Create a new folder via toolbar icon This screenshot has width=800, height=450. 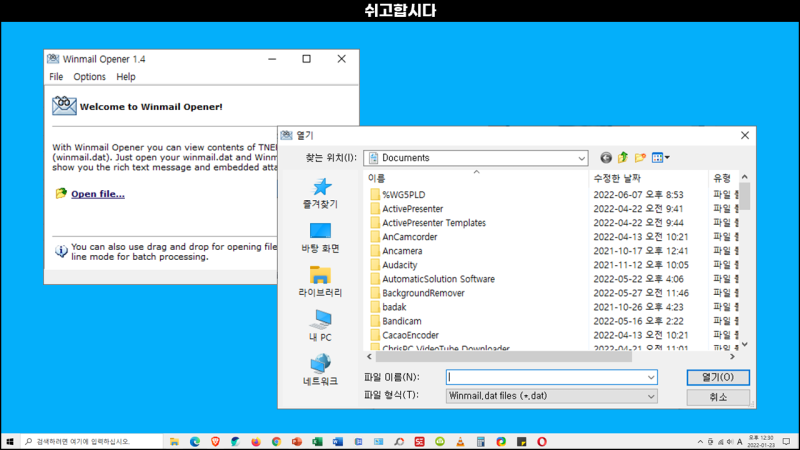640,158
